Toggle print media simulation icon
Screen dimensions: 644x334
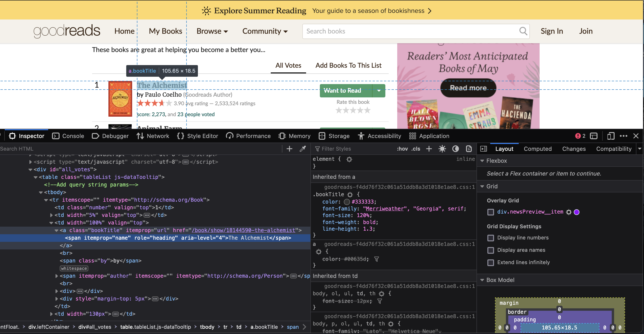[469, 149]
